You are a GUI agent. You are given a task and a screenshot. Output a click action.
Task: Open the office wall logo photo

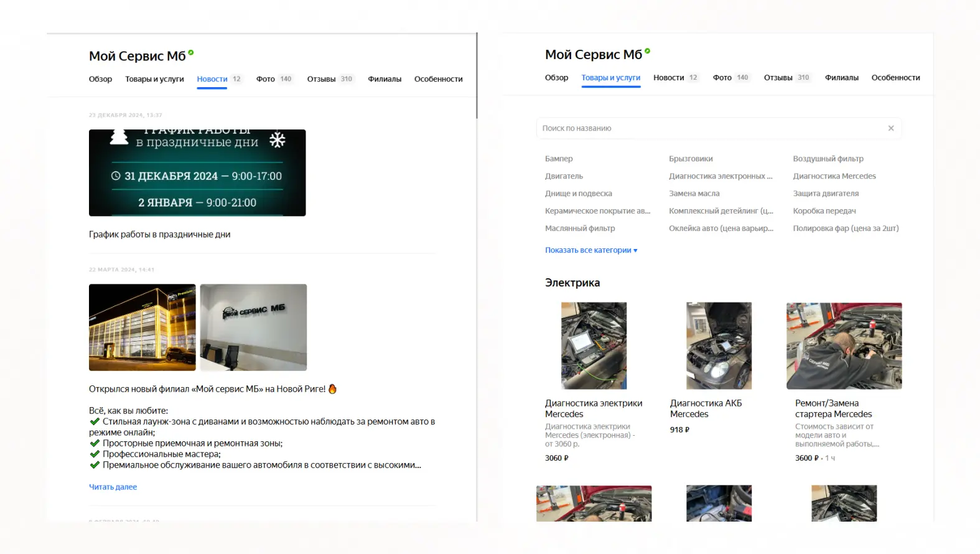coord(253,327)
